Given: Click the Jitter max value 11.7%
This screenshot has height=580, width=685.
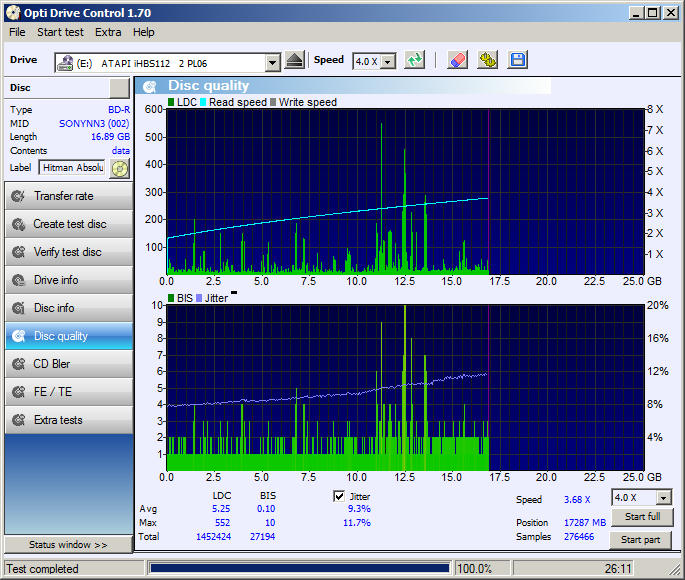Looking at the screenshot, I should coord(357,523).
